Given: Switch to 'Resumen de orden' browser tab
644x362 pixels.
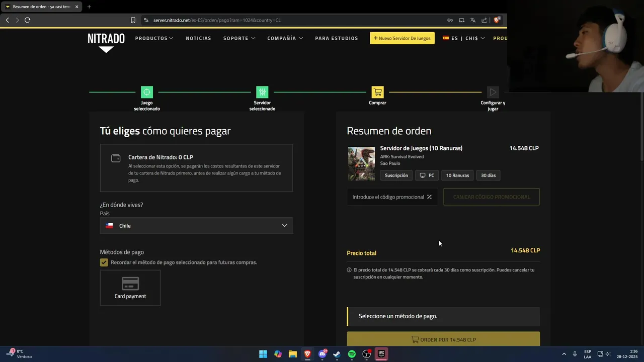Looking at the screenshot, I should pos(41,7).
